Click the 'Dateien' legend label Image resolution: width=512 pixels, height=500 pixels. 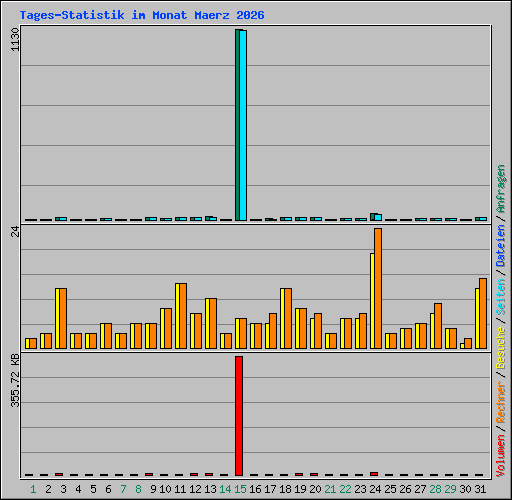coord(500,245)
